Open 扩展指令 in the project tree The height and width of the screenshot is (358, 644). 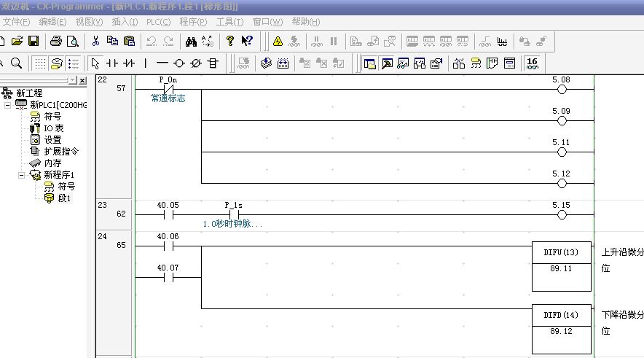pyautogui.click(x=60, y=152)
